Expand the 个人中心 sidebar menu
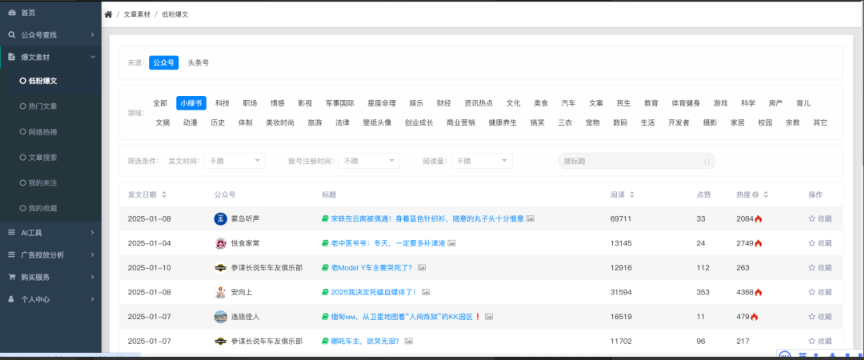The width and height of the screenshot is (864, 360). (x=51, y=299)
